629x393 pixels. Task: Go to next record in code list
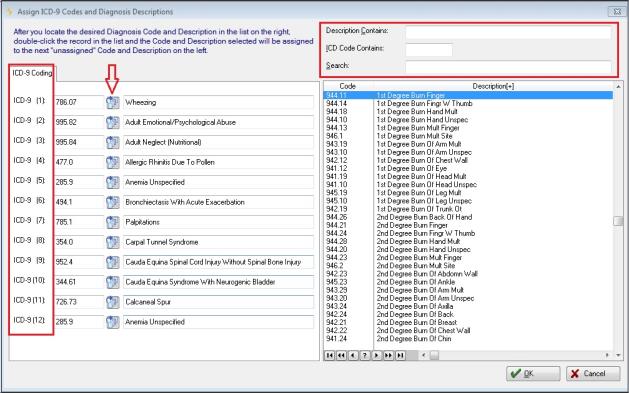376,355
